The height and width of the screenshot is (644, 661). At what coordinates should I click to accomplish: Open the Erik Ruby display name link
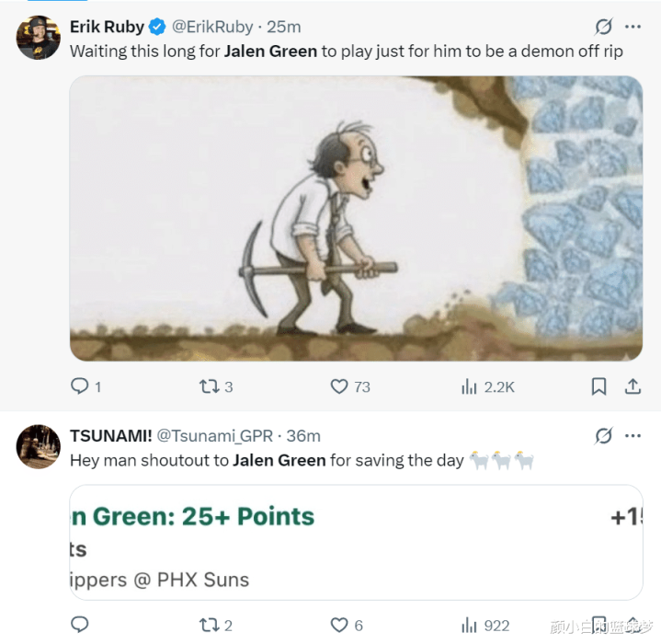tap(107, 27)
